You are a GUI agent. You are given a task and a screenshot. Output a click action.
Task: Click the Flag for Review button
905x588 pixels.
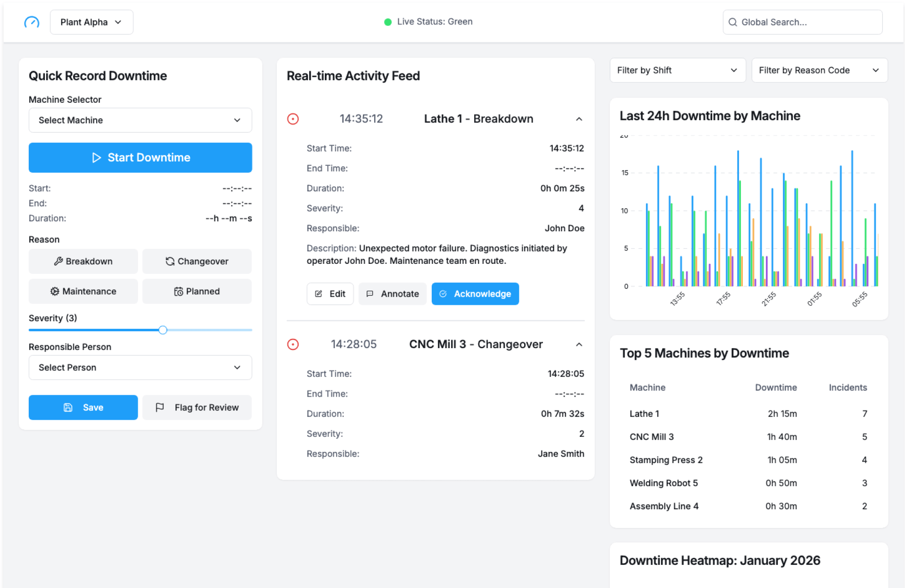[x=197, y=408]
